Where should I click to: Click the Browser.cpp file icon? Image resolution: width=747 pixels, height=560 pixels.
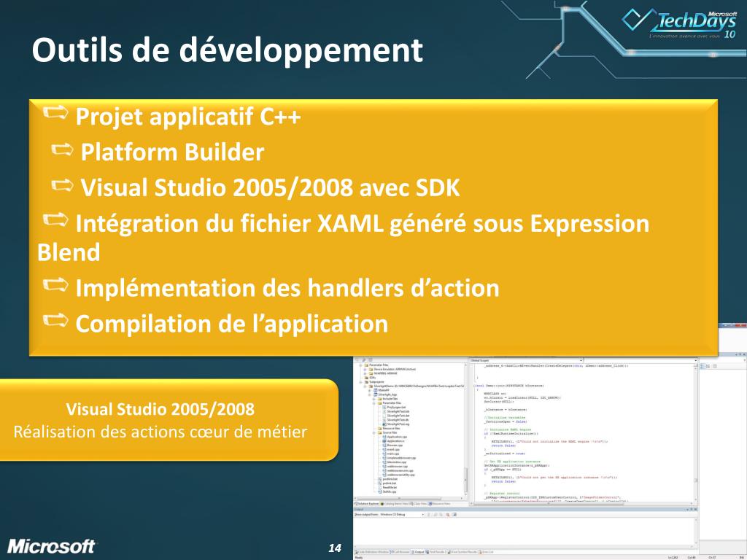point(384,446)
